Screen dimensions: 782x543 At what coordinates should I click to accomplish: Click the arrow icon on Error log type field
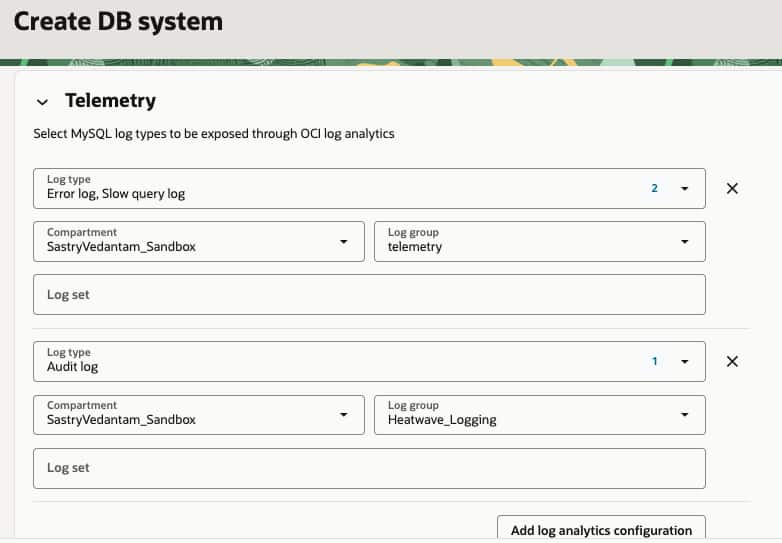pyautogui.click(x=685, y=188)
